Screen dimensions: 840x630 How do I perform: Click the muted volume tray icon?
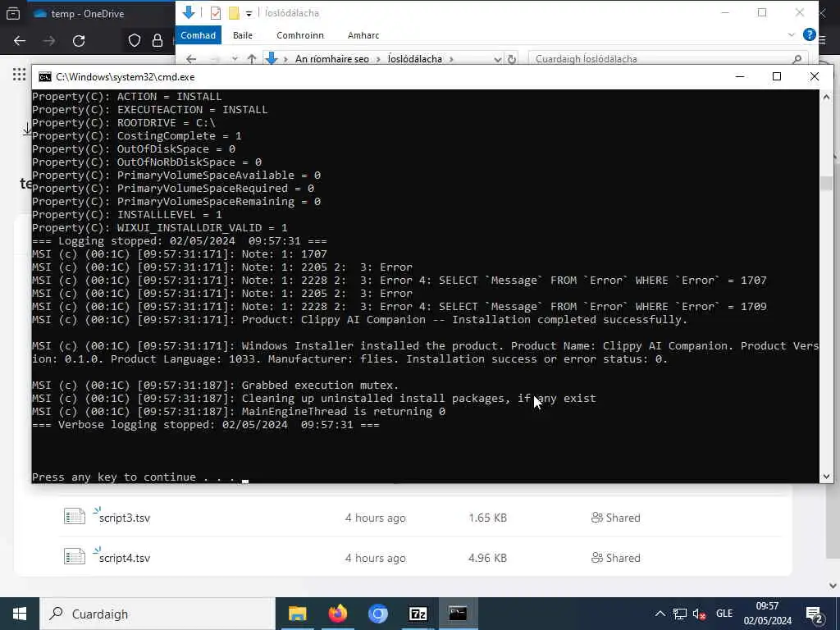[699, 614]
